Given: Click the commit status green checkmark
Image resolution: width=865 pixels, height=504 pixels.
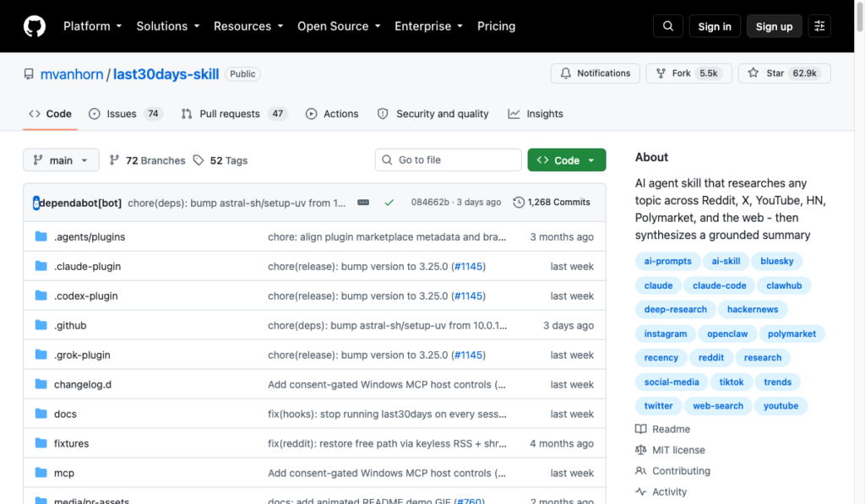Looking at the screenshot, I should point(389,203).
